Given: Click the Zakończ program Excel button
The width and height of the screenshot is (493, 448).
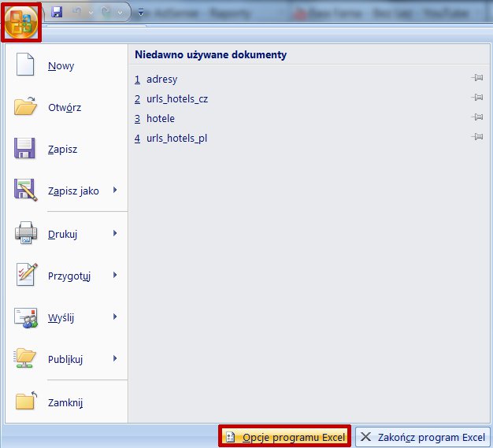Looking at the screenshot, I should coord(423,437).
